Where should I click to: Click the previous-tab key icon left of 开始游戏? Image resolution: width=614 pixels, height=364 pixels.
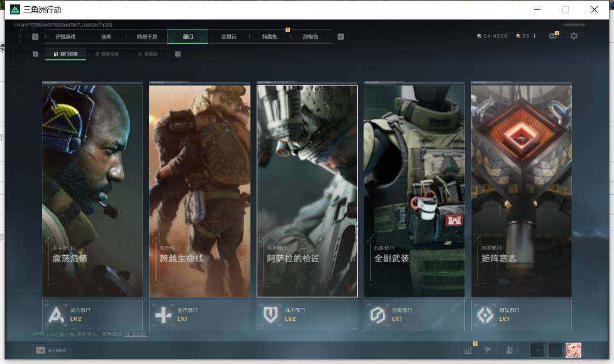tap(35, 37)
